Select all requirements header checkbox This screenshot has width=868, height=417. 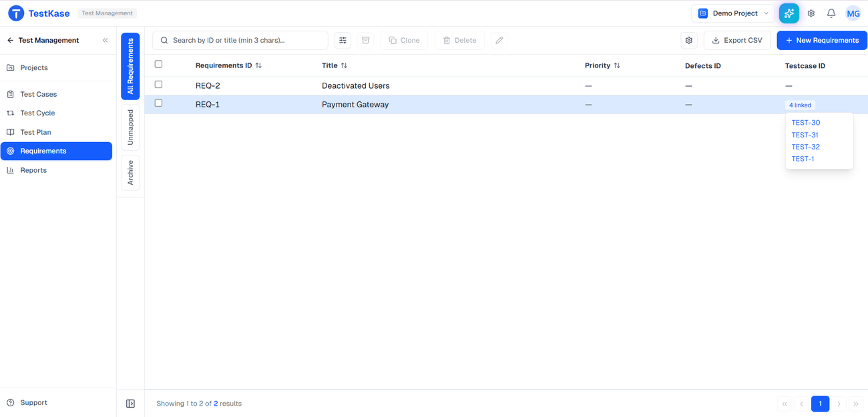(x=158, y=65)
